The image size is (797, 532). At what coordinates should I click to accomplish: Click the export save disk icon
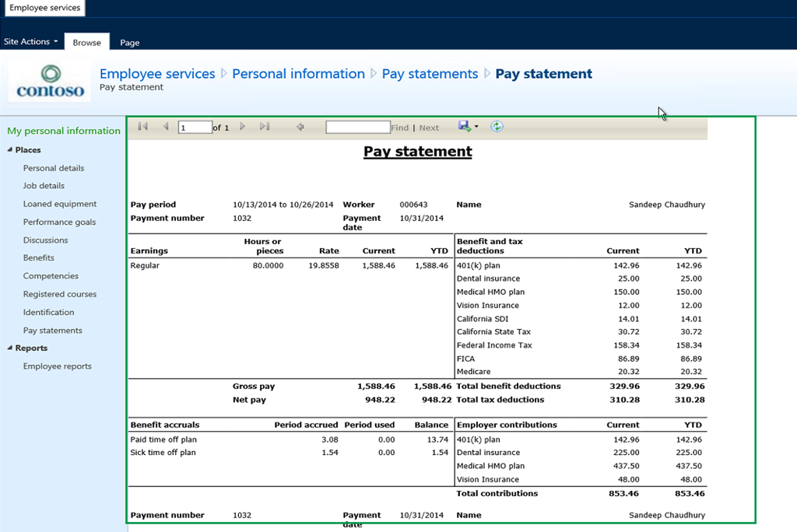[x=465, y=126]
